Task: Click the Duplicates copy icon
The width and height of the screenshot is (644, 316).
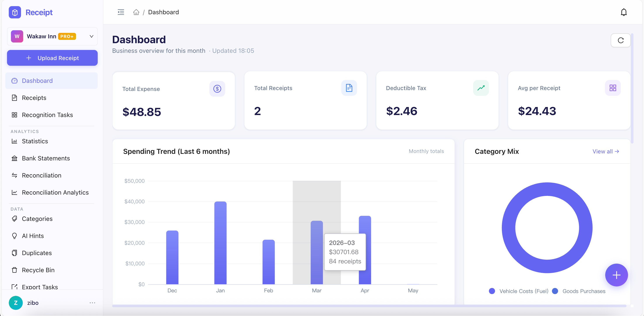Action: tap(14, 253)
